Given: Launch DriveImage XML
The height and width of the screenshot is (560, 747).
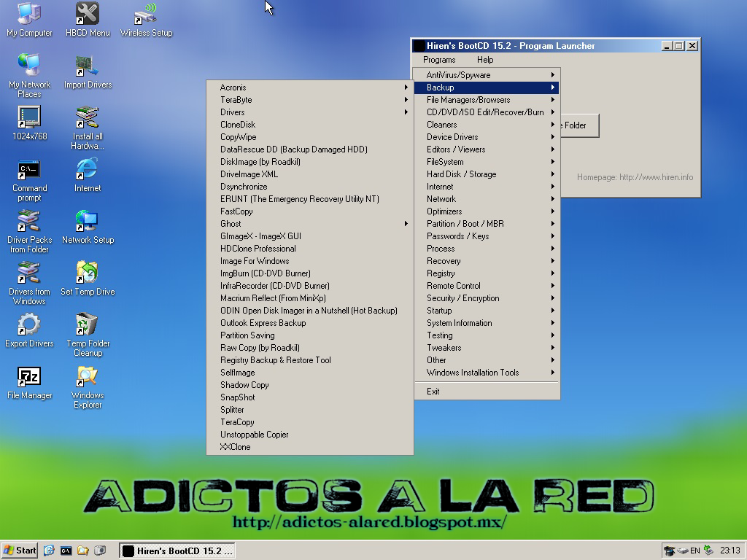Looking at the screenshot, I should [x=309, y=174].
